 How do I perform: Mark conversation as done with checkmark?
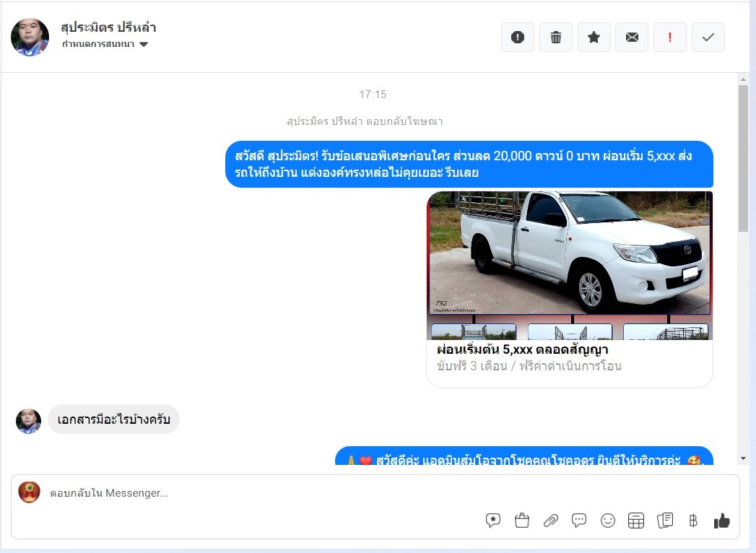click(x=708, y=37)
